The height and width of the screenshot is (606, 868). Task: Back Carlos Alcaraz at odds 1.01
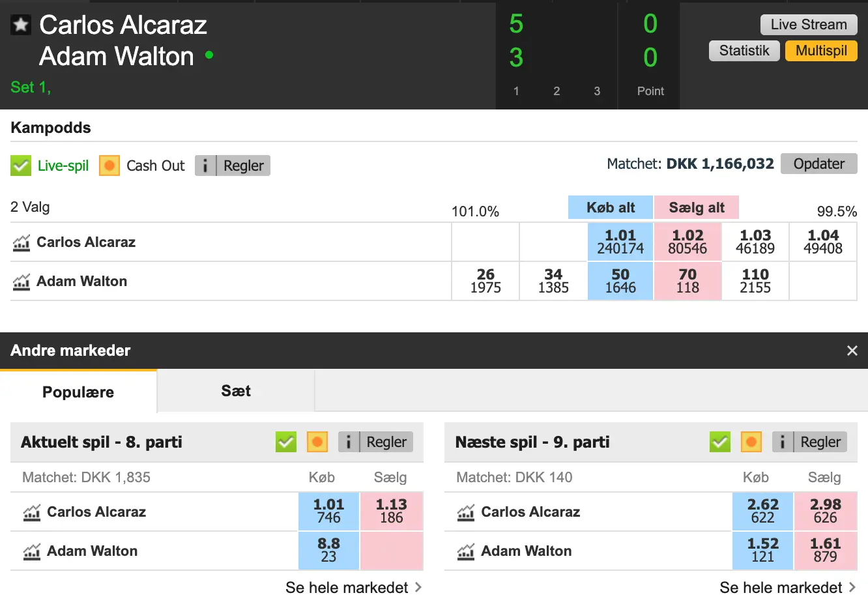pos(620,242)
